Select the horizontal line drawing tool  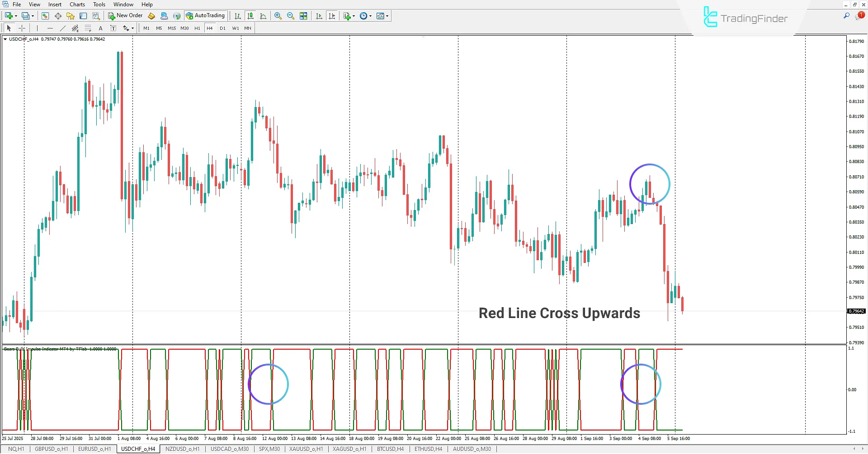(50, 28)
